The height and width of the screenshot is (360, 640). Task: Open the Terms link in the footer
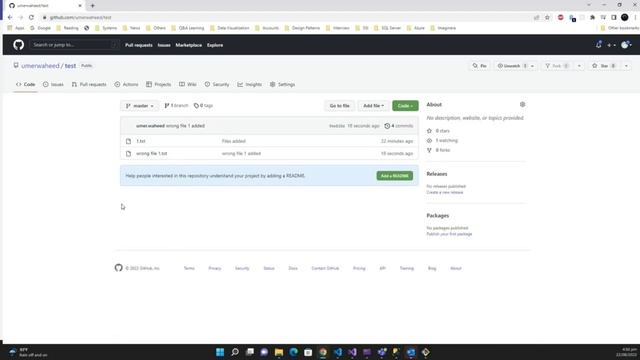click(189, 269)
